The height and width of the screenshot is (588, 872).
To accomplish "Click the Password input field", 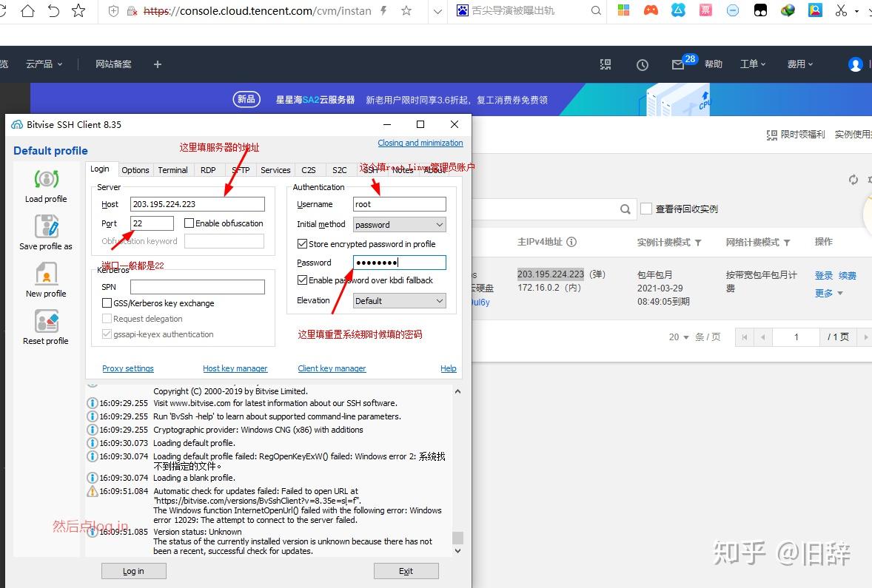I will (399, 263).
